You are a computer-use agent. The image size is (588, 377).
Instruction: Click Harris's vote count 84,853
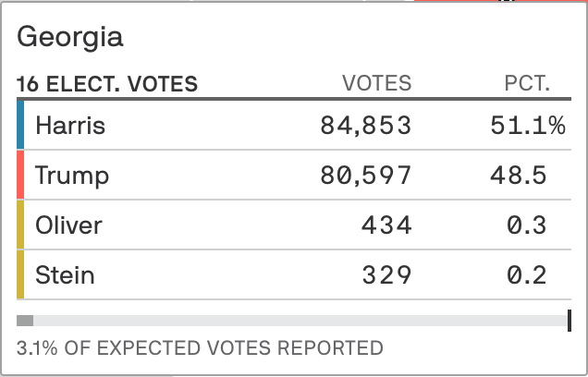point(365,125)
